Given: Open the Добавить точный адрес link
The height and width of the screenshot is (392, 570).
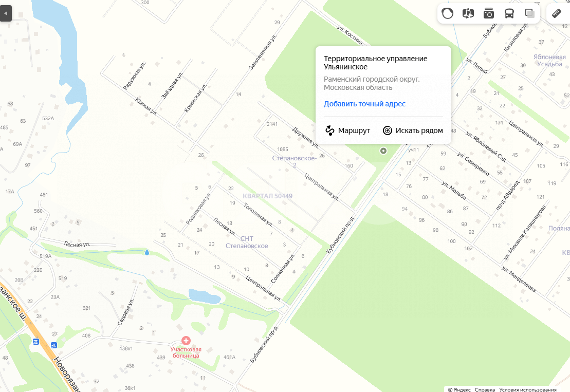Looking at the screenshot, I should tap(364, 104).
